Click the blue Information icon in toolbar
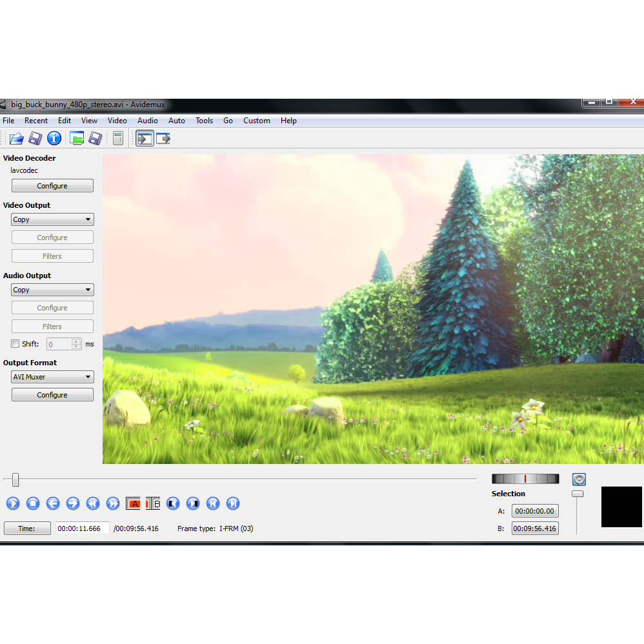This screenshot has width=644, height=644. click(x=54, y=138)
